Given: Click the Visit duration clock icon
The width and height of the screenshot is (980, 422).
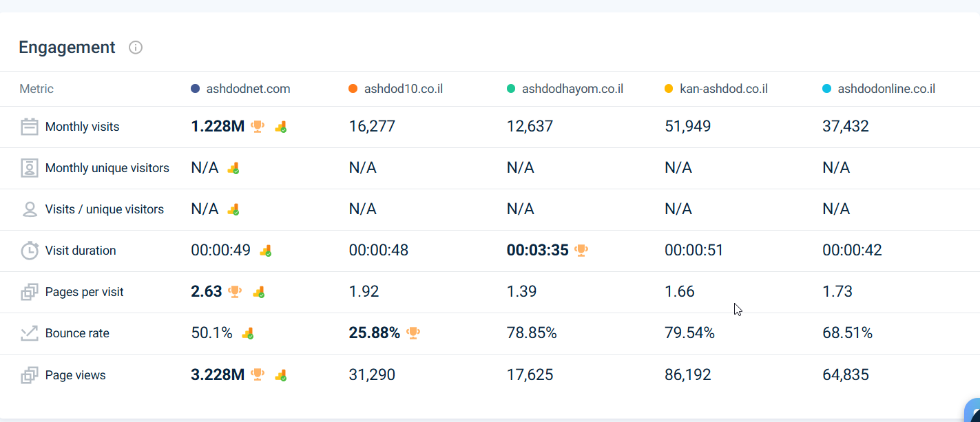Looking at the screenshot, I should click(x=29, y=251).
